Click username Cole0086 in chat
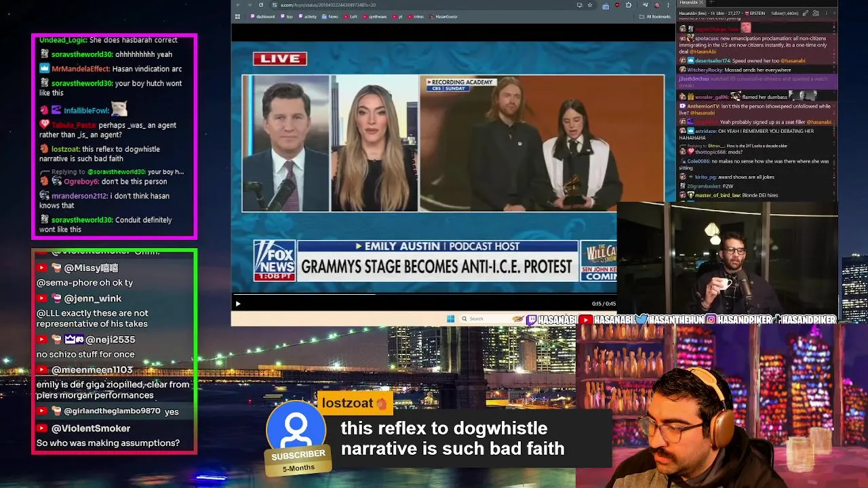 (698, 161)
